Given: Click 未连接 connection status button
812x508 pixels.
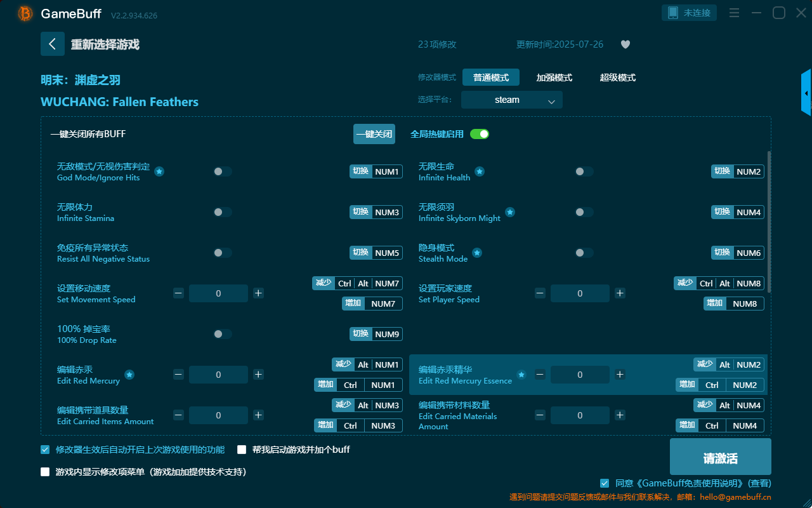Looking at the screenshot, I should click(x=690, y=13).
